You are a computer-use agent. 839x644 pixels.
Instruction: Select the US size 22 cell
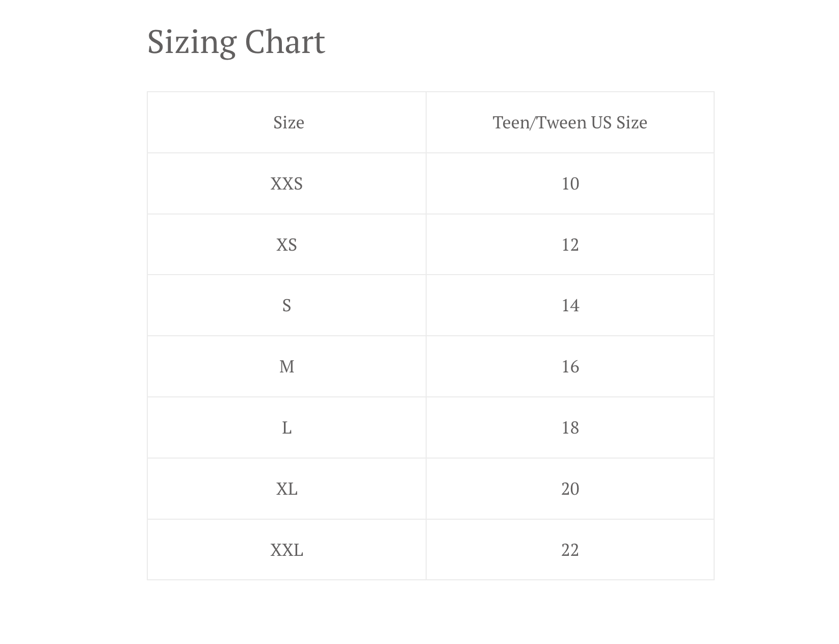tap(570, 550)
